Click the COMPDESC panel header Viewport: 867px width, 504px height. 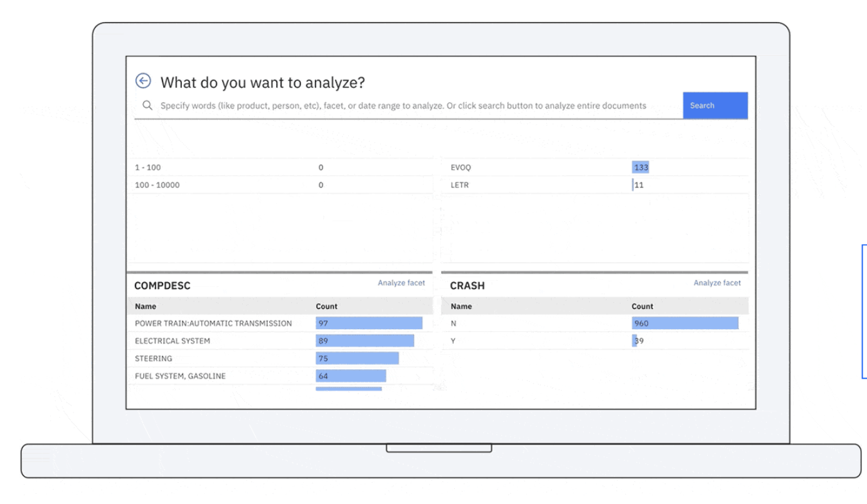[x=162, y=285]
